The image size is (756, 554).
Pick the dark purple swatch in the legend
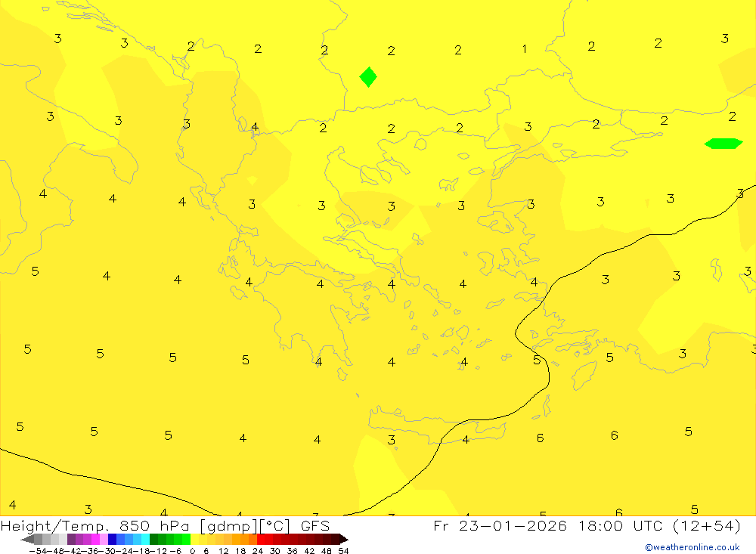(71, 540)
